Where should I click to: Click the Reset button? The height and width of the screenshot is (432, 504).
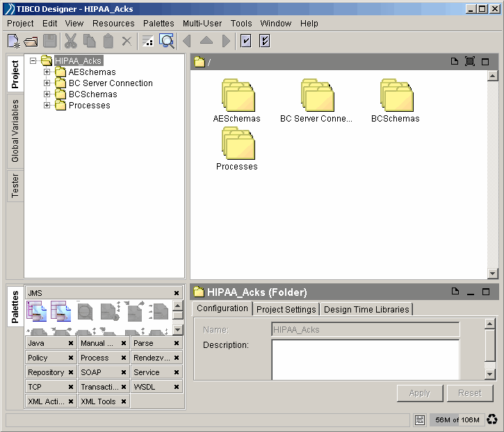coord(470,393)
